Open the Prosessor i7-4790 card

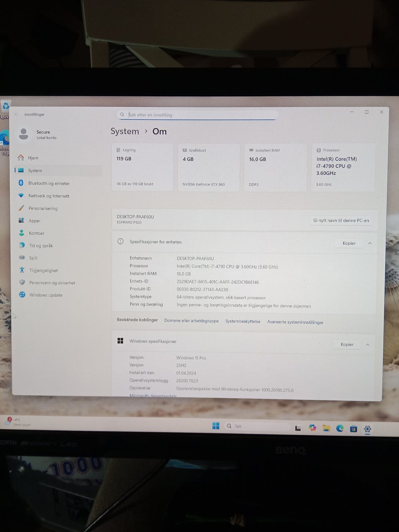coord(343,167)
